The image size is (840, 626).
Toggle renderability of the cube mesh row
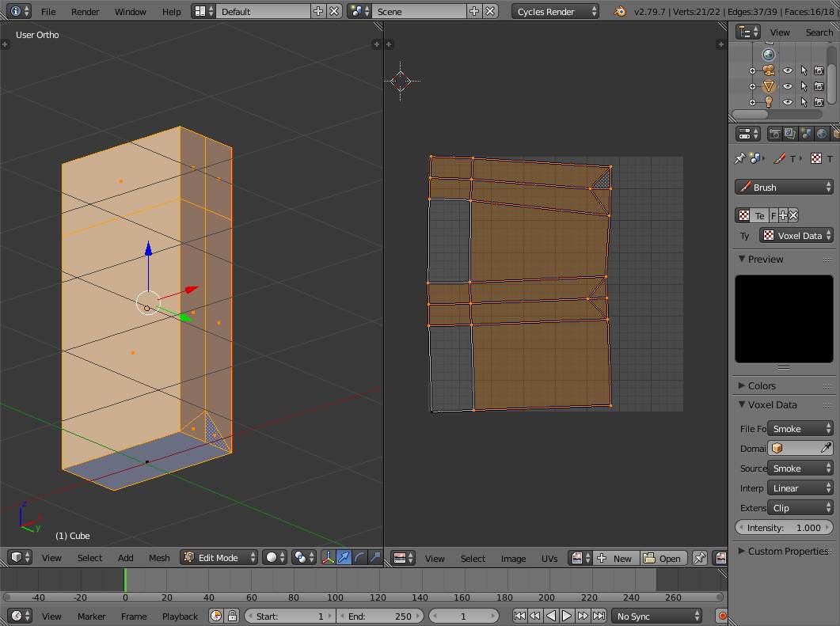click(x=819, y=86)
